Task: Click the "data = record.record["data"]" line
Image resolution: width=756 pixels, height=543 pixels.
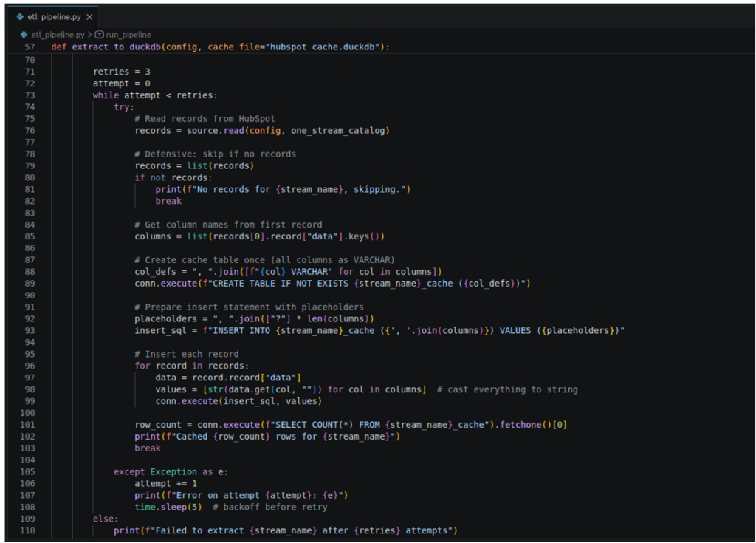Action: coord(229,378)
